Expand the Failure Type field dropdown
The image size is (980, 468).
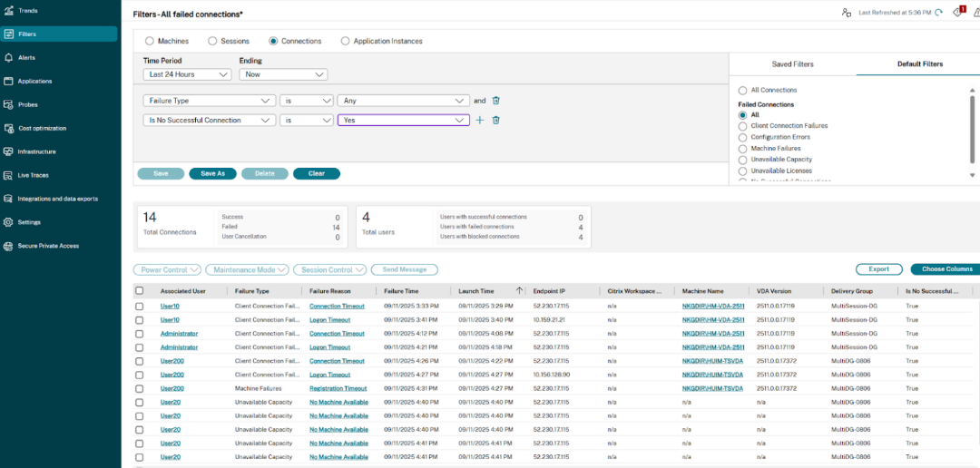[210, 101]
